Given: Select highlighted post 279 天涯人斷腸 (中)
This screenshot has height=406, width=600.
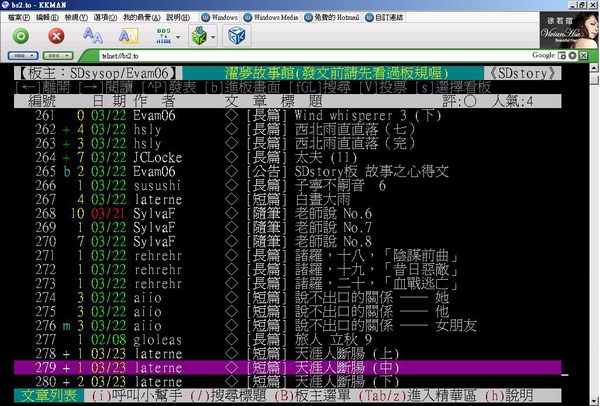Looking at the screenshot, I should point(288,368).
